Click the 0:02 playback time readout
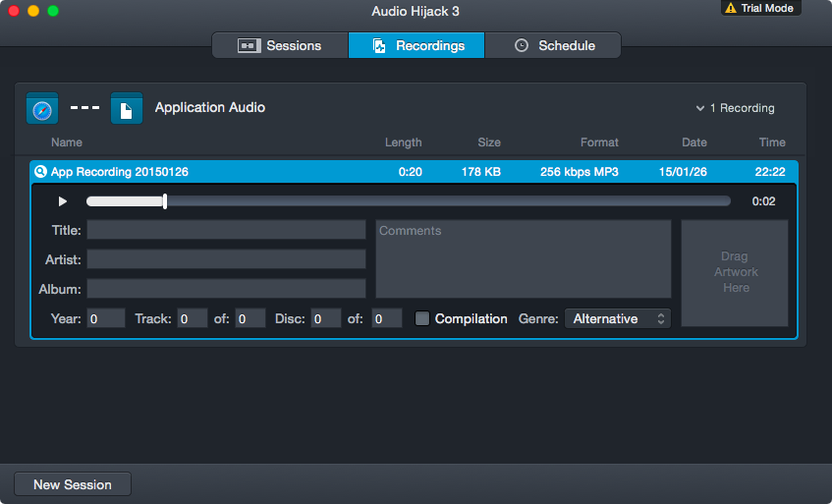The image size is (832, 504). coord(763,201)
